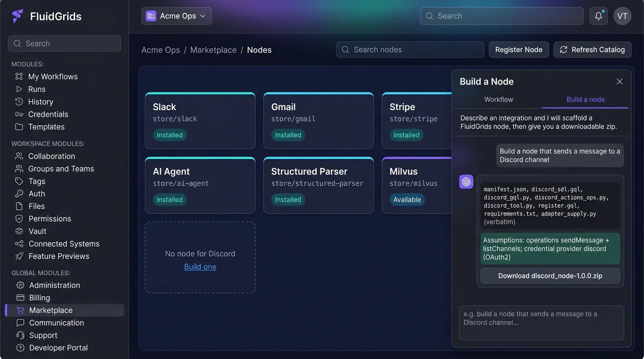Viewport: 644px width, 359px height.
Task: Click Communication chat bubble icon
Action: 20,322
